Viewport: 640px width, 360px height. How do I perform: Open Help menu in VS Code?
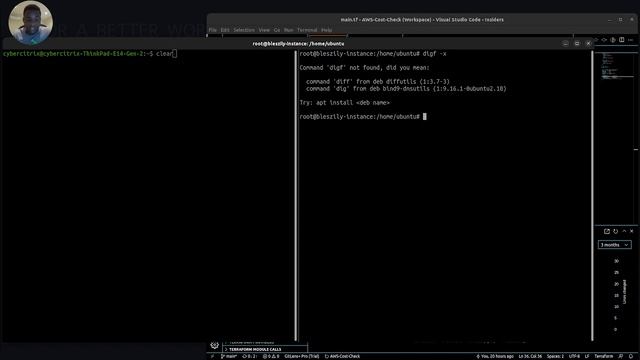(x=326, y=30)
